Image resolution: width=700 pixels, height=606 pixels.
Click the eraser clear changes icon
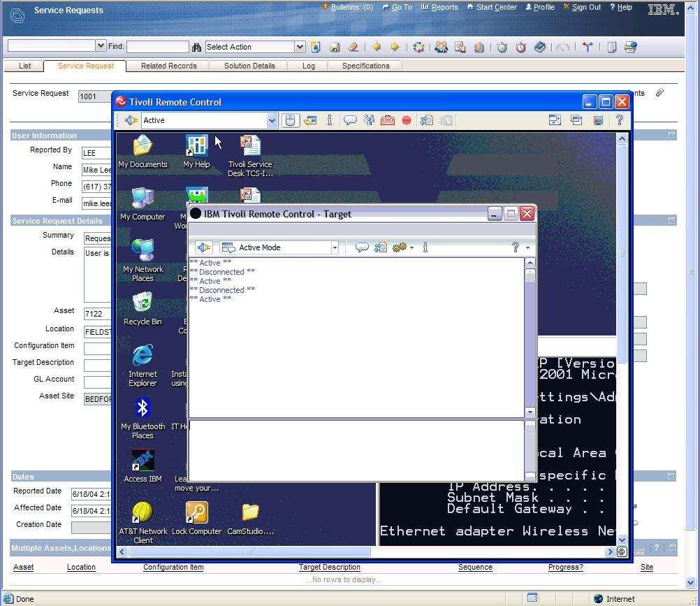pyautogui.click(x=353, y=47)
